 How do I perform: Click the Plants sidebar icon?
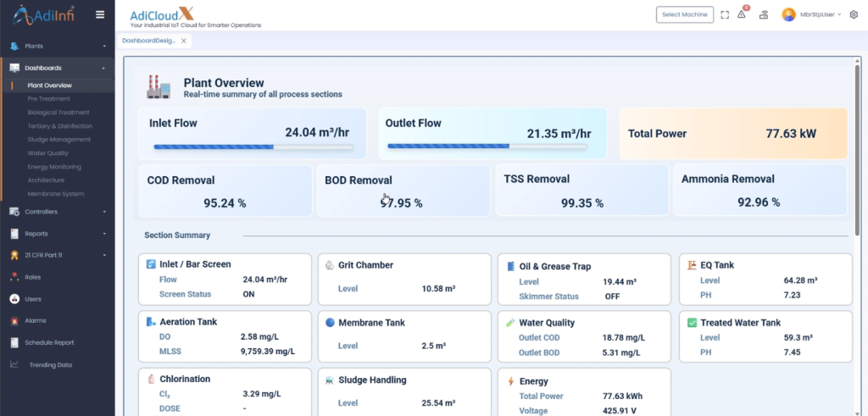point(14,46)
